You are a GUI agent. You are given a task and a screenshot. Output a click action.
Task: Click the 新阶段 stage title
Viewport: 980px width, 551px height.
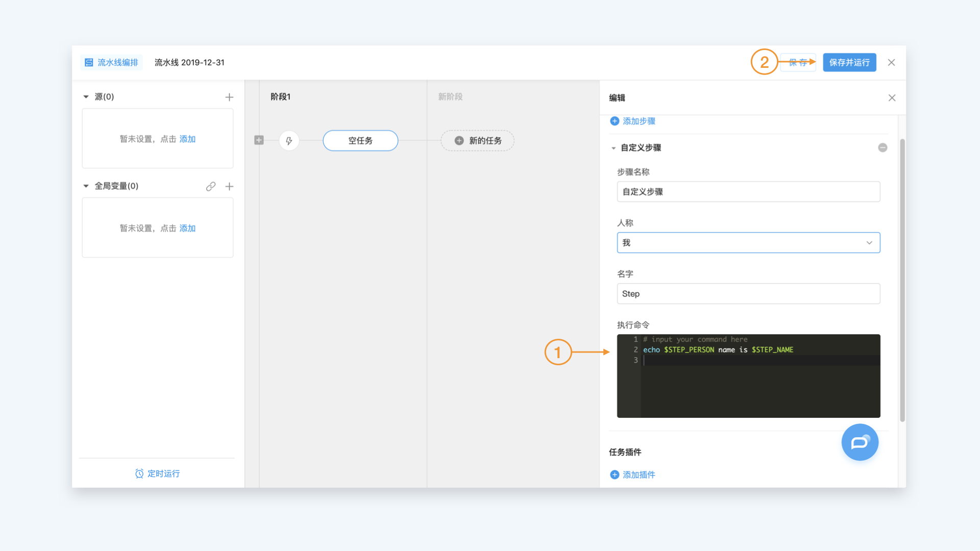coord(450,96)
